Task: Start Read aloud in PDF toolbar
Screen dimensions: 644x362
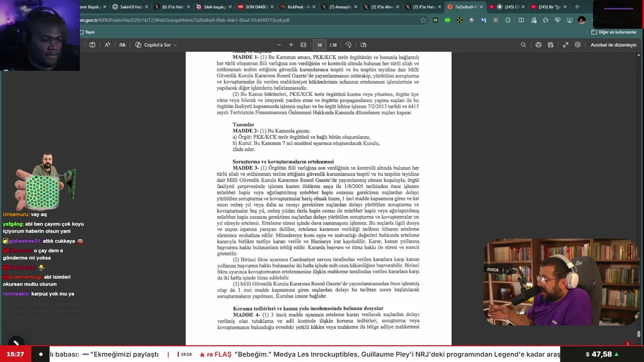Action: coord(108,45)
